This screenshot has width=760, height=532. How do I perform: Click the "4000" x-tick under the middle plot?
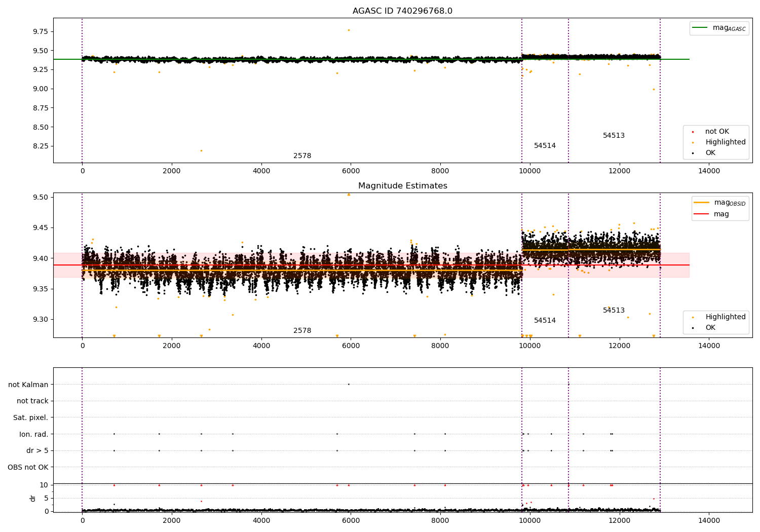click(x=261, y=346)
